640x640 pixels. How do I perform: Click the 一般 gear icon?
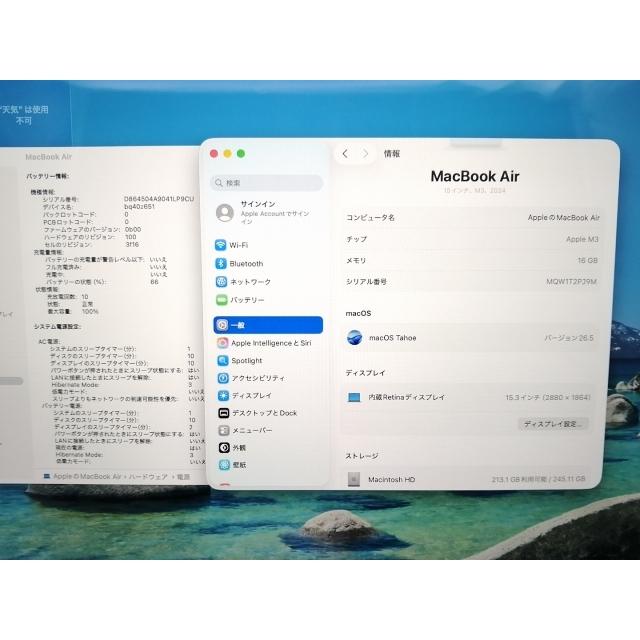222,325
